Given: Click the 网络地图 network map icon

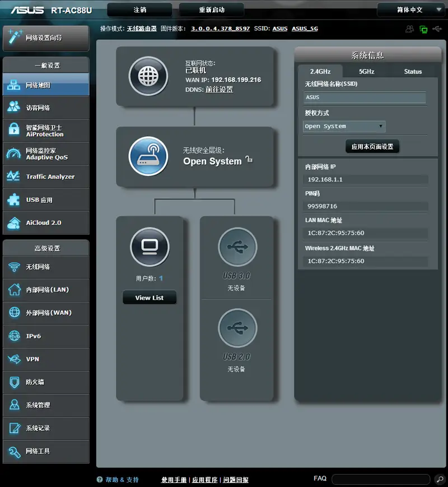Looking at the screenshot, I should coord(13,85).
